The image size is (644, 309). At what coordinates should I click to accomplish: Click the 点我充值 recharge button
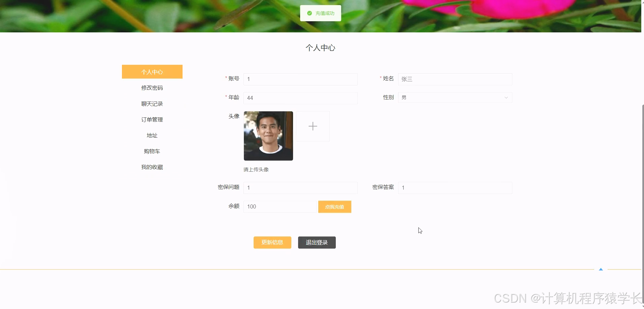(x=334, y=206)
